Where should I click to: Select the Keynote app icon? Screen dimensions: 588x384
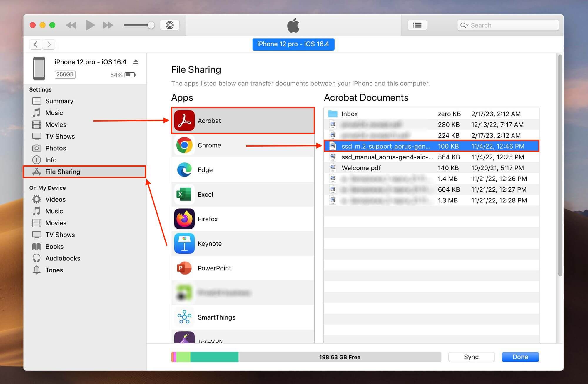[x=184, y=243]
